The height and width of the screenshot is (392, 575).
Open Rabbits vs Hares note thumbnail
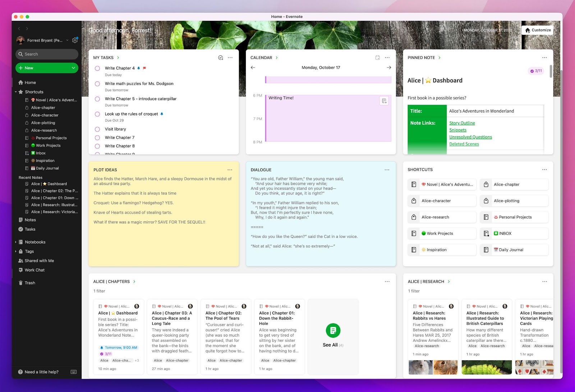pyautogui.click(x=433, y=367)
